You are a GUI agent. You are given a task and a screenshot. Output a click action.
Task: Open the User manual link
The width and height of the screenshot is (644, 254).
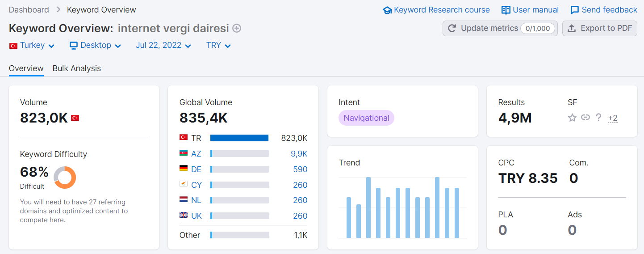coord(530,10)
